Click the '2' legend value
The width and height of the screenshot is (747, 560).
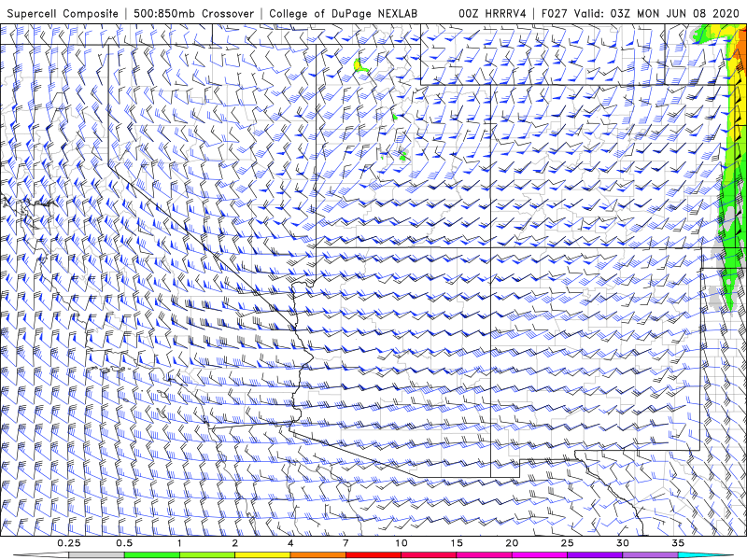point(235,543)
